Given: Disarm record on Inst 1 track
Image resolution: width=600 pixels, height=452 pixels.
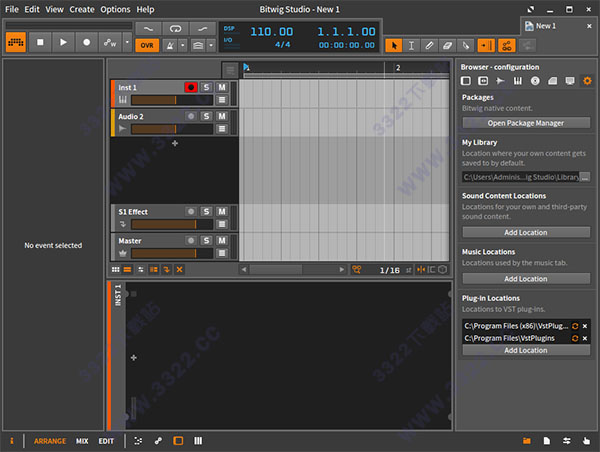Looking at the screenshot, I should pyautogui.click(x=191, y=87).
